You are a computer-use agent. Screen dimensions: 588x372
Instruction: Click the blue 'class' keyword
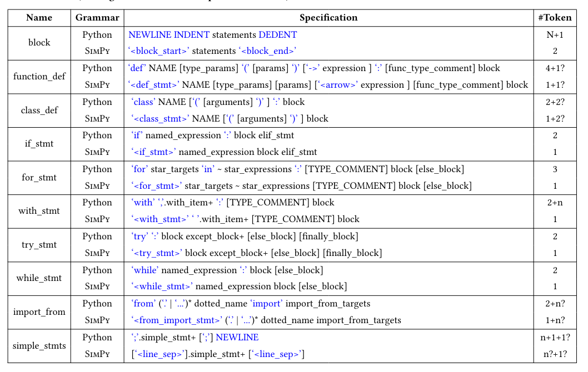(143, 102)
